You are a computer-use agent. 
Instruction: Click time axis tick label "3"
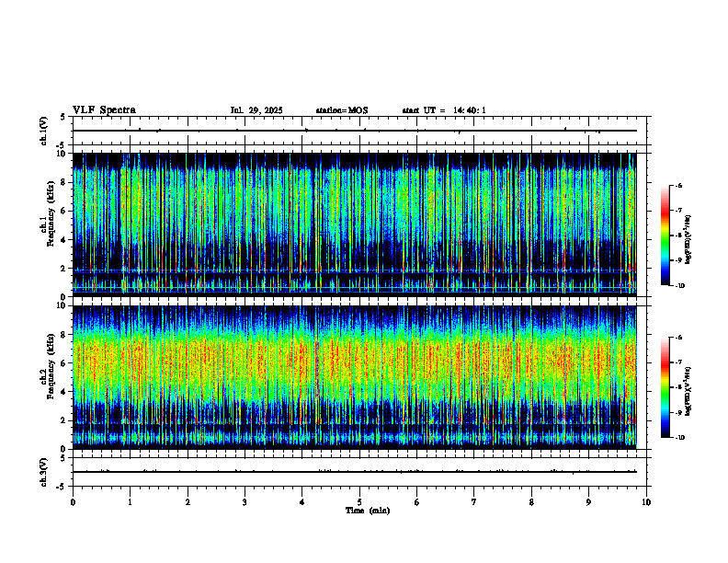coord(245,502)
